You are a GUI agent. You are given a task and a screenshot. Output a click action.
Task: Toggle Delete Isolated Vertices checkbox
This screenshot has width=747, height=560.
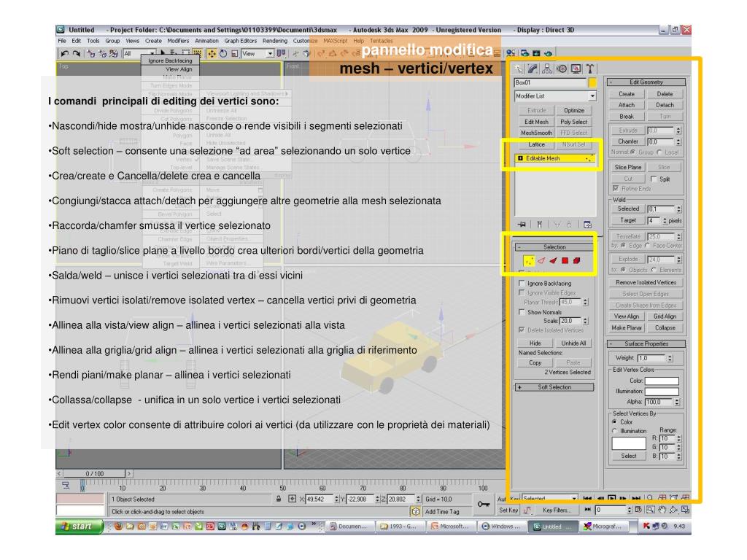[x=522, y=330]
